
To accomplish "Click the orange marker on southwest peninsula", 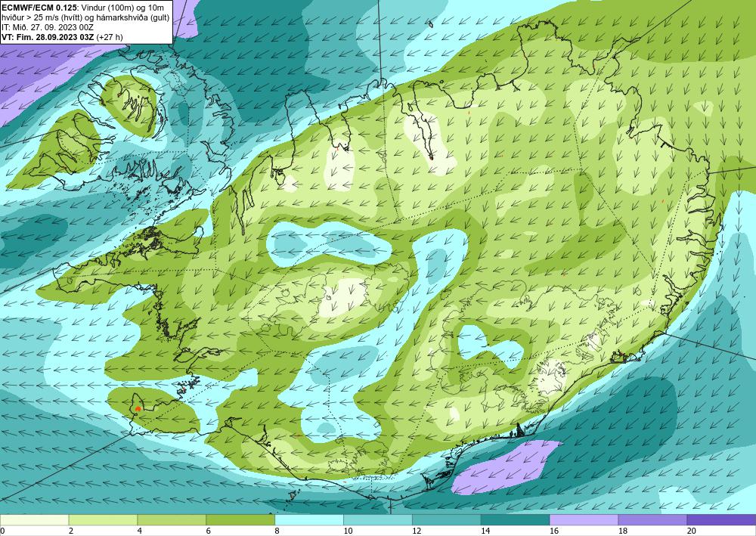I will [138, 408].
